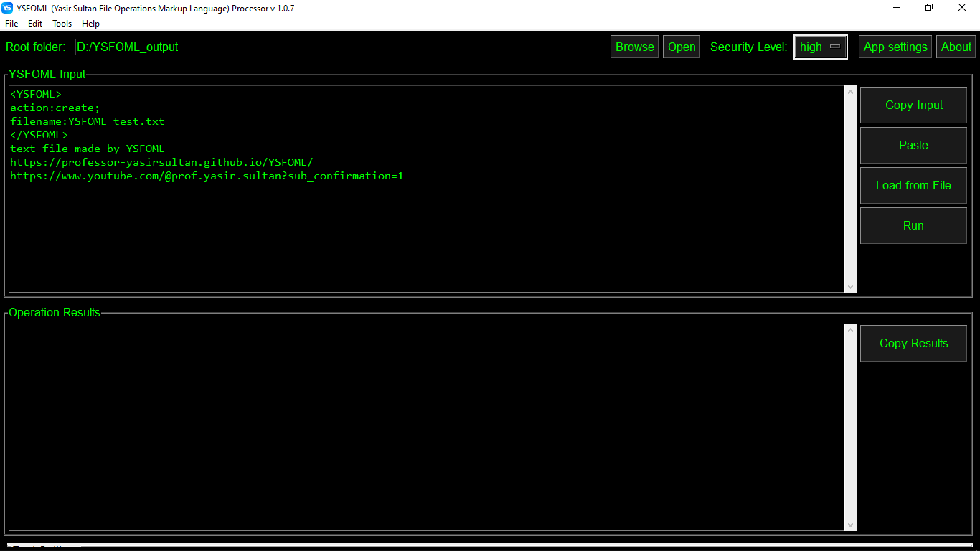980x551 pixels.
Task: Click the youtube.com URL line
Action: (x=207, y=176)
